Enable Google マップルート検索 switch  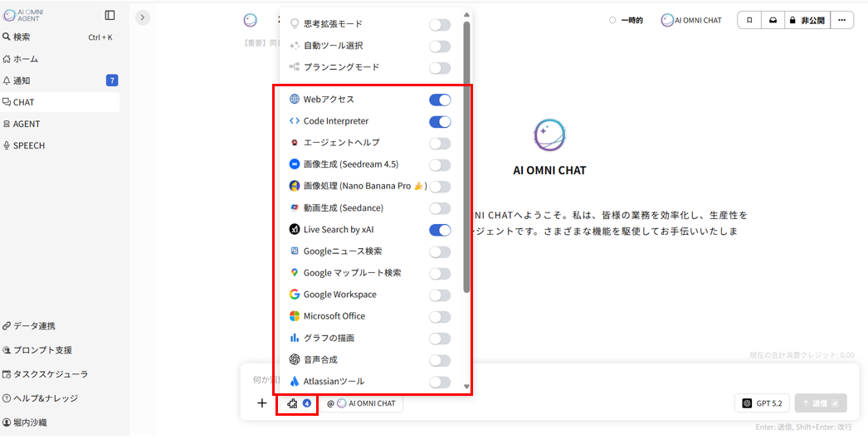(x=440, y=274)
